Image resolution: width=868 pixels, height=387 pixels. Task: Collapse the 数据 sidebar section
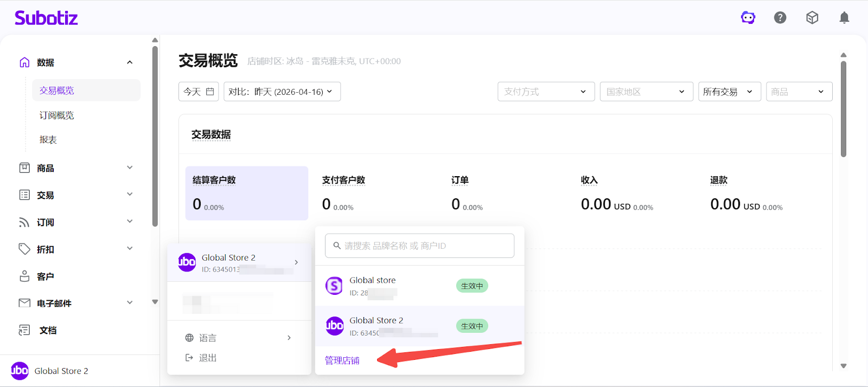tap(130, 62)
